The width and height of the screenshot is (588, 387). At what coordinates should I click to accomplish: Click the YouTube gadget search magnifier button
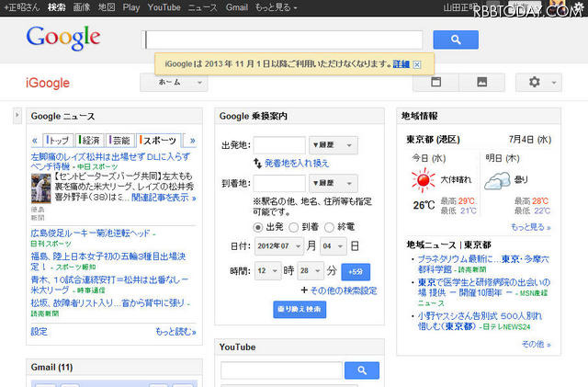coord(362,370)
